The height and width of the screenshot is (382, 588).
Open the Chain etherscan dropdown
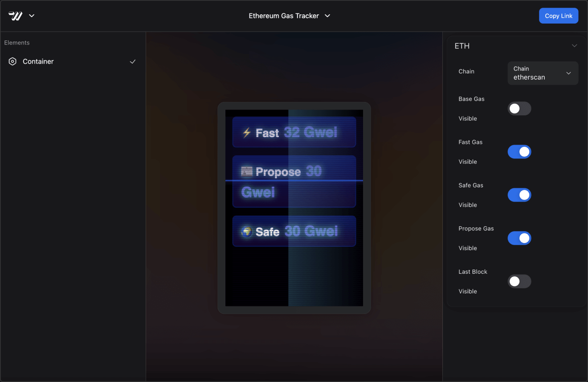[x=543, y=73]
